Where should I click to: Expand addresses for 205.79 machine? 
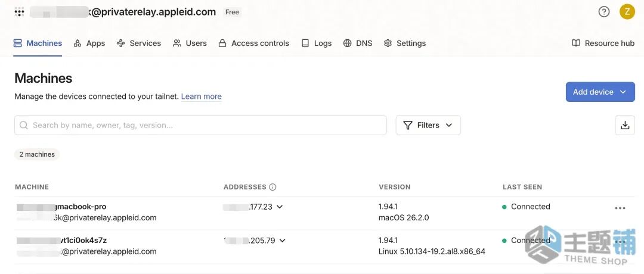282,241
